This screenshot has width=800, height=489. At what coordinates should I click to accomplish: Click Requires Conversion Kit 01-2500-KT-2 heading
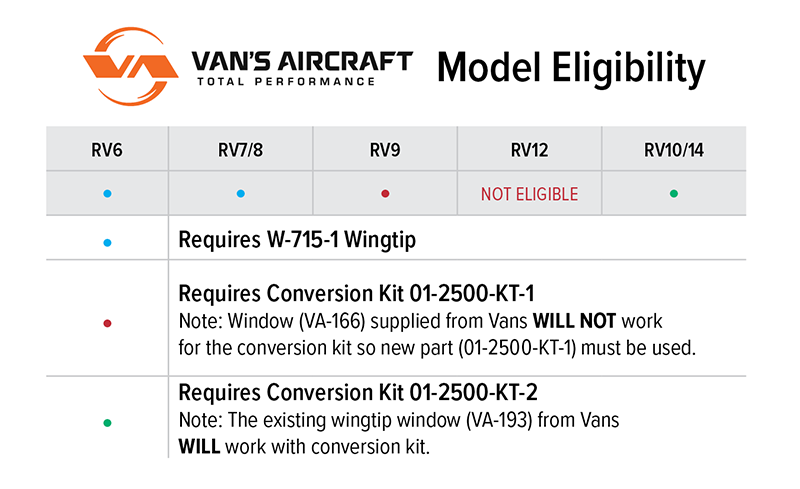click(358, 393)
